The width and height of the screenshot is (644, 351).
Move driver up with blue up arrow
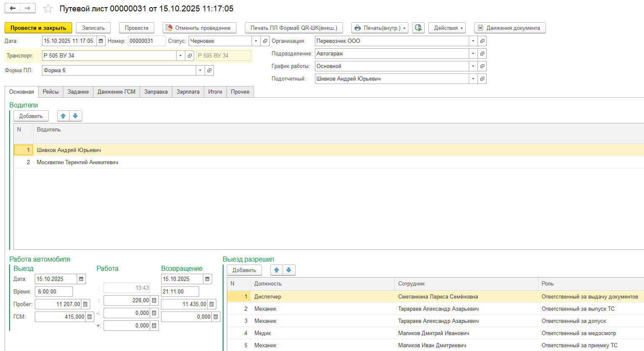63,116
